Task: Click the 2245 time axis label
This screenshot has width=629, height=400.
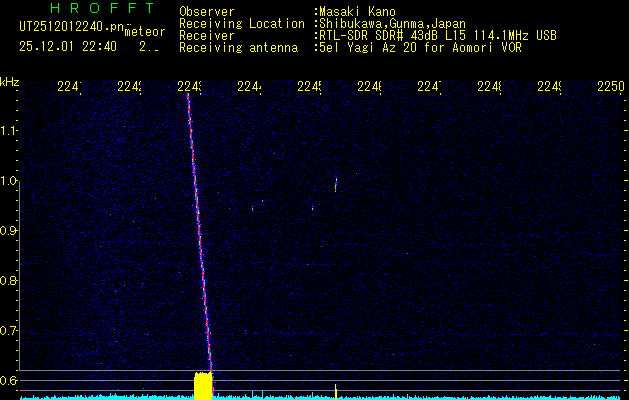Action: [309, 86]
